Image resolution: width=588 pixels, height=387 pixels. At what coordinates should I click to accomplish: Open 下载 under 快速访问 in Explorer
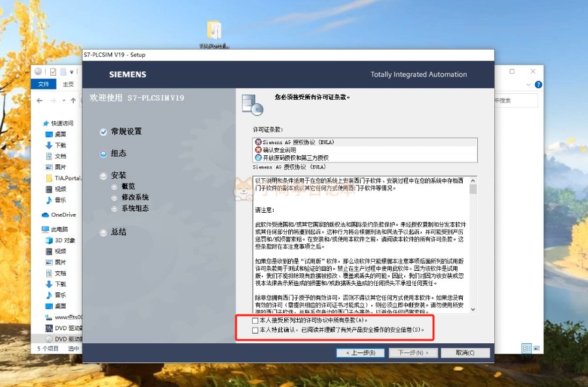[x=56, y=146]
